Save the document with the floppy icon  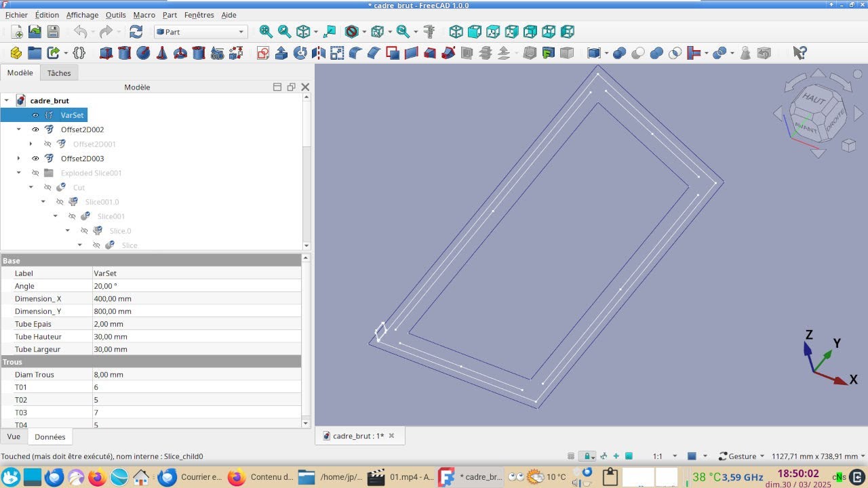pos(53,32)
